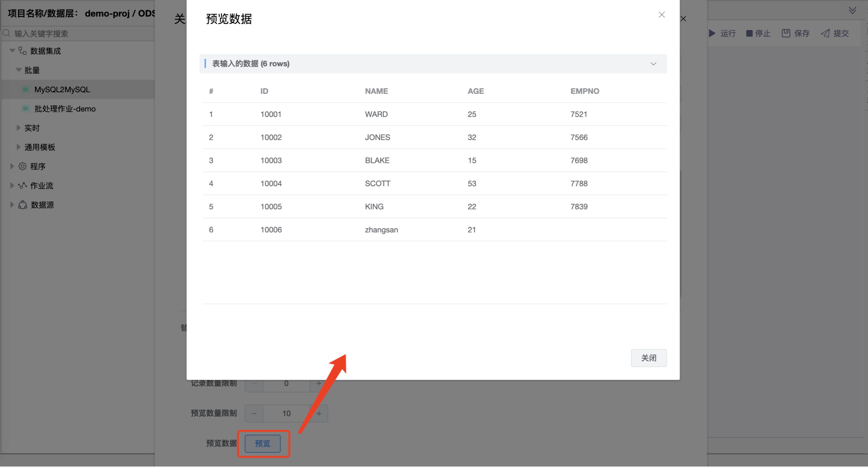
Task: Click the gear icon beside 程序
Action: tap(22, 166)
